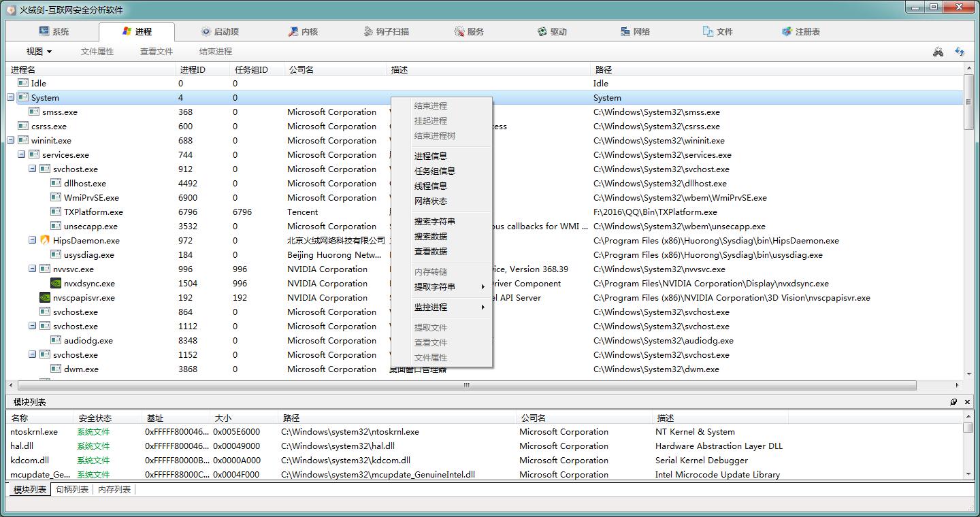
Task: Sort by the 进程ID column header
Action: (x=193, y=69)
